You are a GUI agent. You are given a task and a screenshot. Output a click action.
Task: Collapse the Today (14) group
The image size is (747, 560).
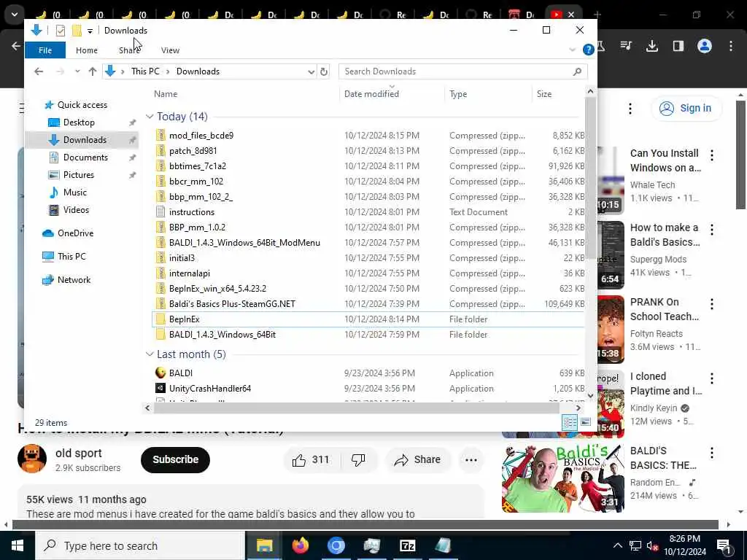pos(150,117)
